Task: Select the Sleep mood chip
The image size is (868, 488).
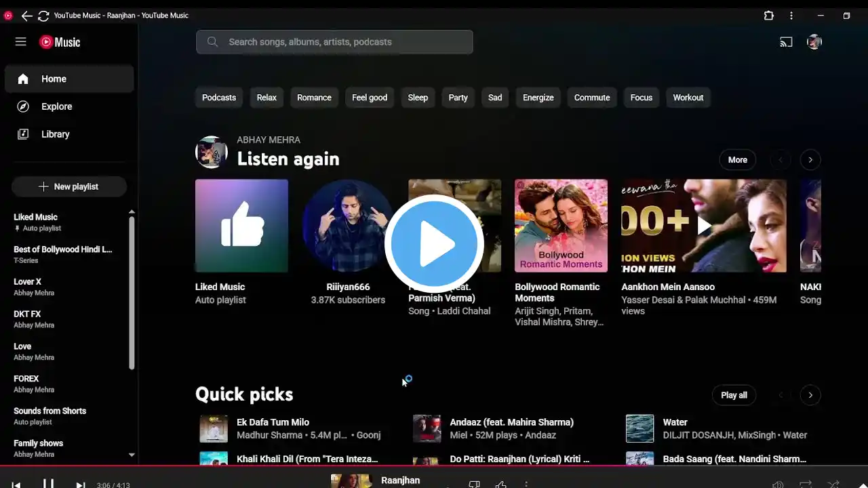Action: 418,98
